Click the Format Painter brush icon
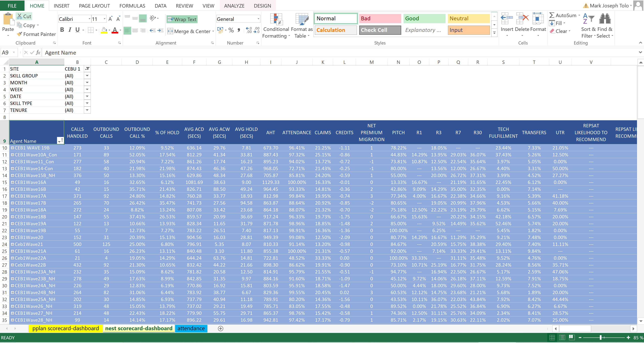Screen dimensions: 644x343 click(19, 34)
